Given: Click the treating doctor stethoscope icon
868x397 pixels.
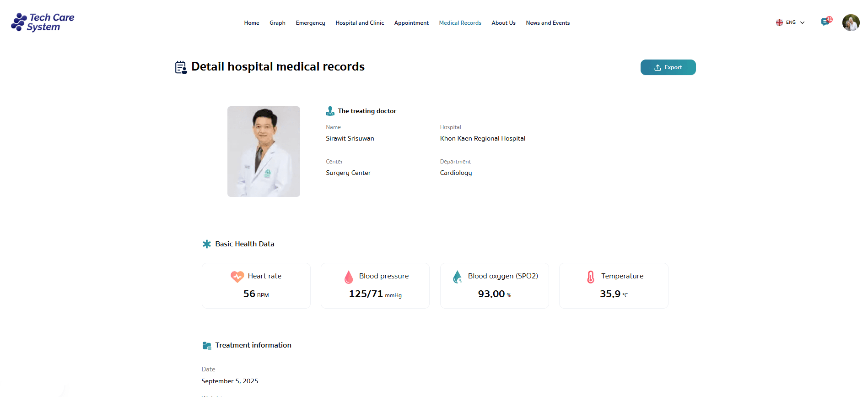Looking at the screenshot, I should point(330,111).
